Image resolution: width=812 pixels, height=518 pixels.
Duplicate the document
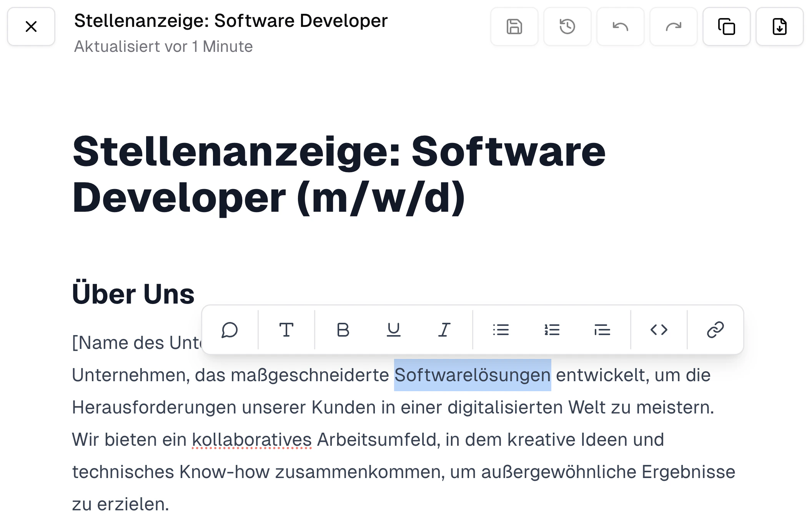click(x=726, y=27)
